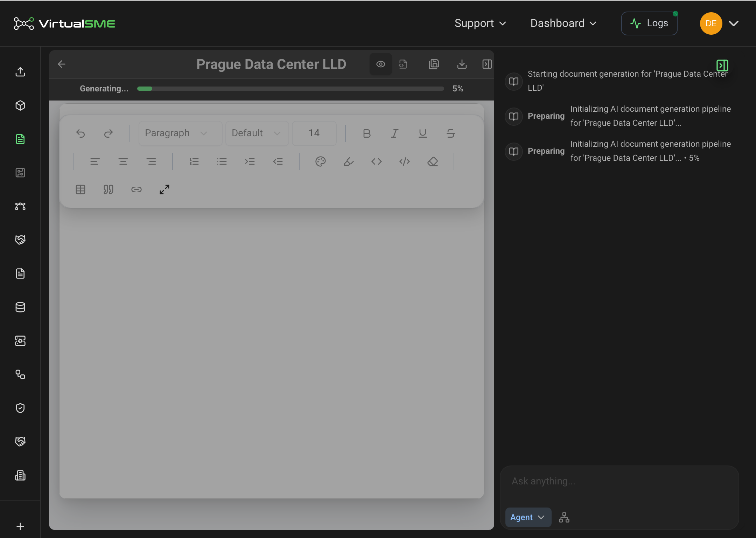Click the upload icon in the left sidebar
Viewport: 756px width, 538px height.
[20, 72]
